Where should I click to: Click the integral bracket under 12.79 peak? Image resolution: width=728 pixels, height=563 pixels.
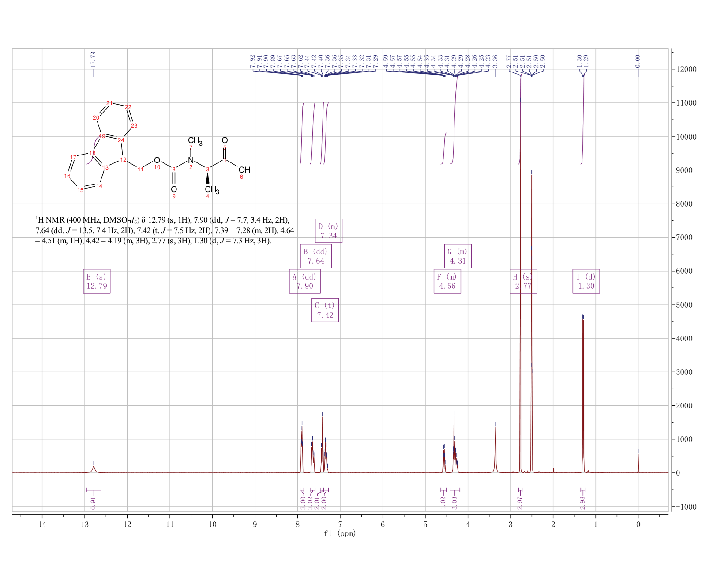tap(94, 490)
